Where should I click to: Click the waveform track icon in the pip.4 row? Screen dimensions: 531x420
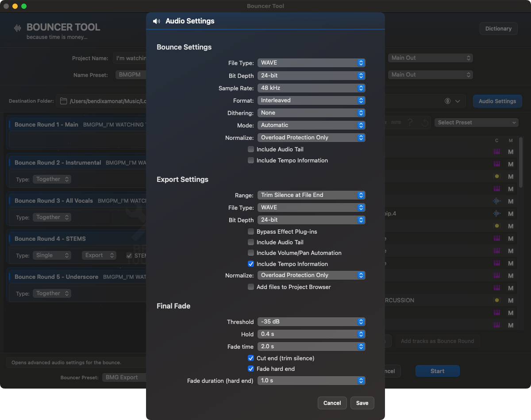coord(497,214)
